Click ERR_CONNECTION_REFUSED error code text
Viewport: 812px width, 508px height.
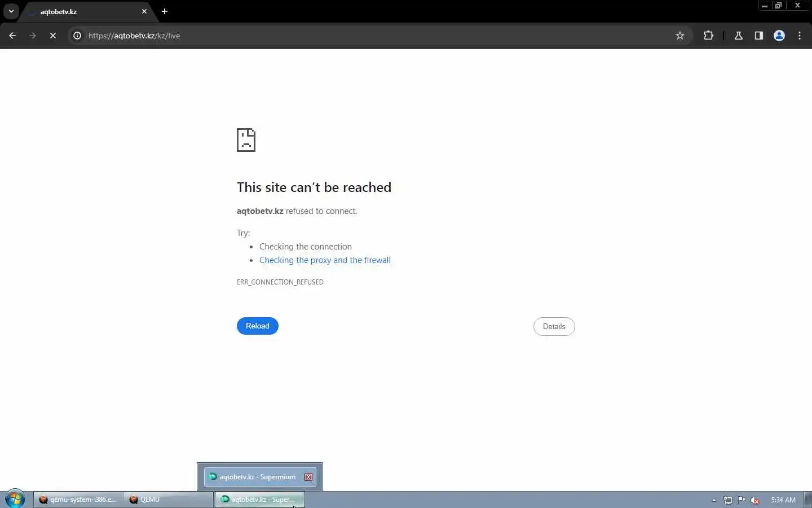click(x=280, y=282)
